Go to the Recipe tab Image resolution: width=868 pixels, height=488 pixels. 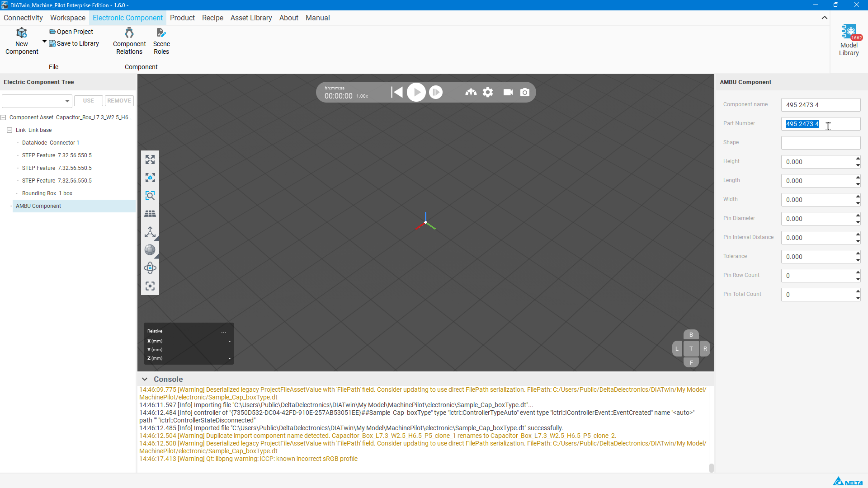pos(212,18)
